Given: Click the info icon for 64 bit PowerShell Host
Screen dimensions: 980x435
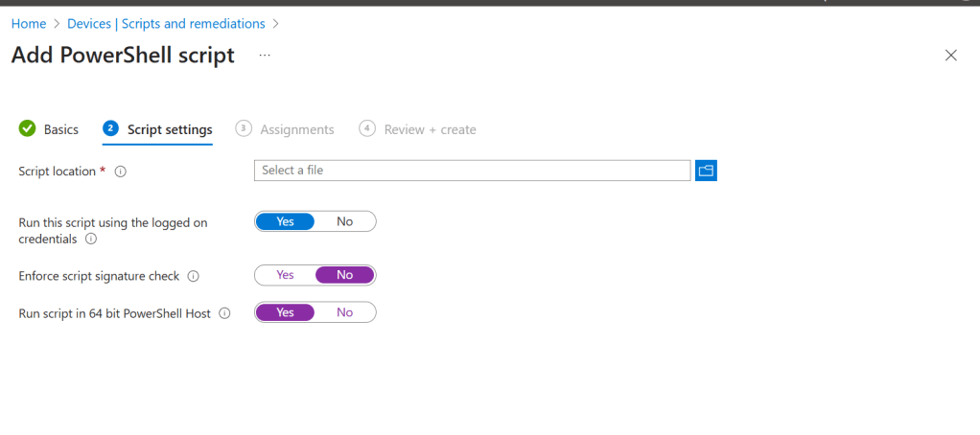Looking at the screenshot, I should pyautogui.click(x=224, y=313).
